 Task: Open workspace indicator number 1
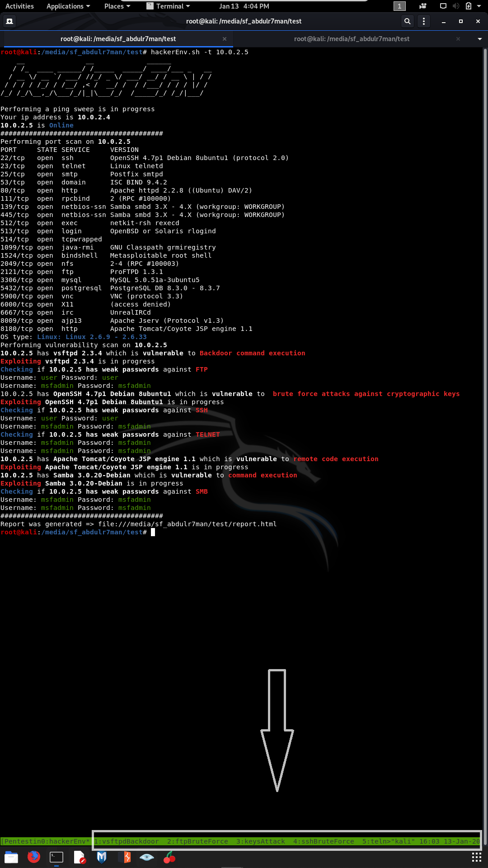399,6
